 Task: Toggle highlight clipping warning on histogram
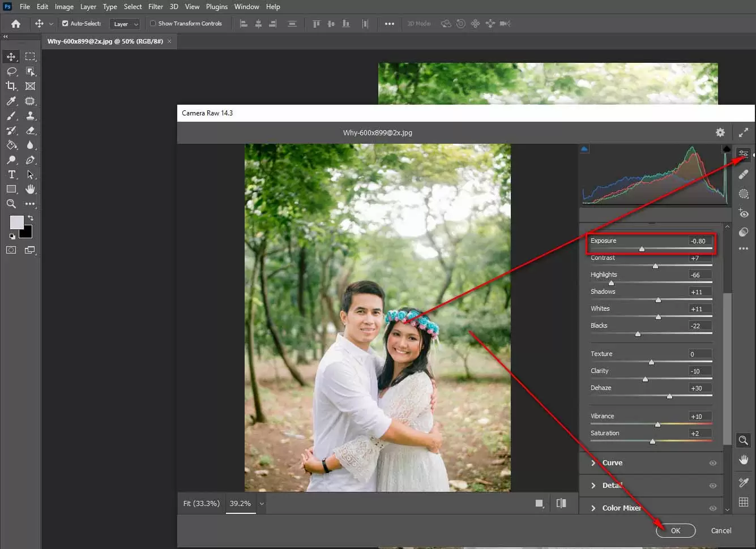click(x=727, y=149)
